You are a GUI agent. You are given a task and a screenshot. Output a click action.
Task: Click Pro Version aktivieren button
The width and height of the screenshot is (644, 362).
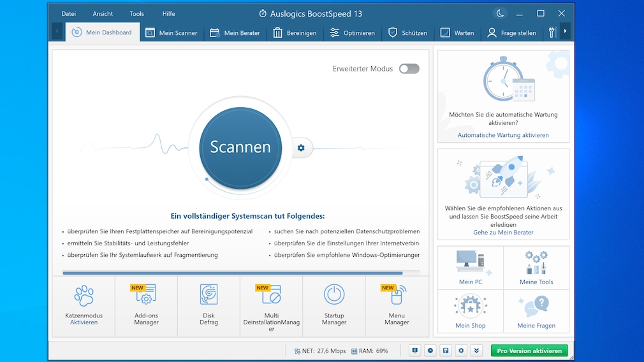tap(529, 351)
